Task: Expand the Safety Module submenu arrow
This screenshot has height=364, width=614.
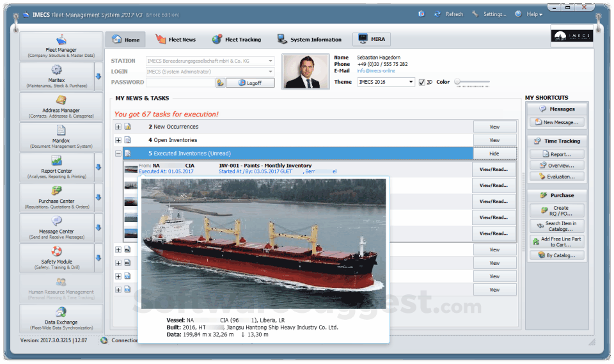Action: pos(98,257)
